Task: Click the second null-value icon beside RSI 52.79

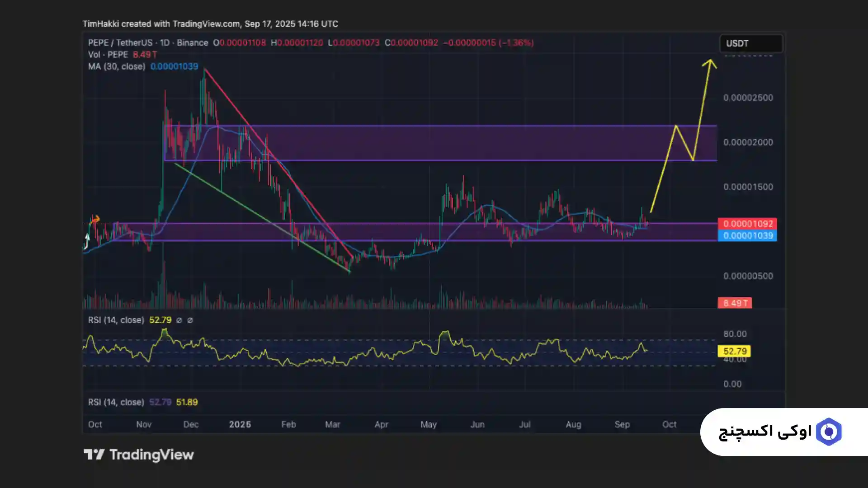Action: [190, 320]
